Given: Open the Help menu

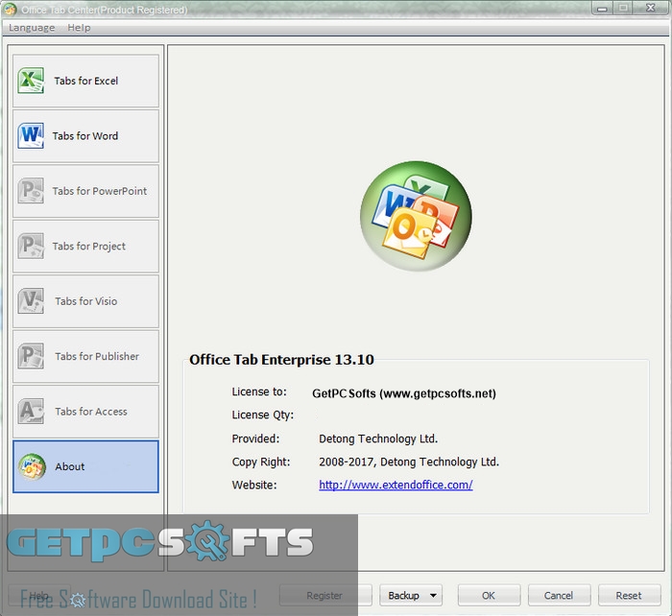Looking at the screenshot, I should [x=79, y=28].
